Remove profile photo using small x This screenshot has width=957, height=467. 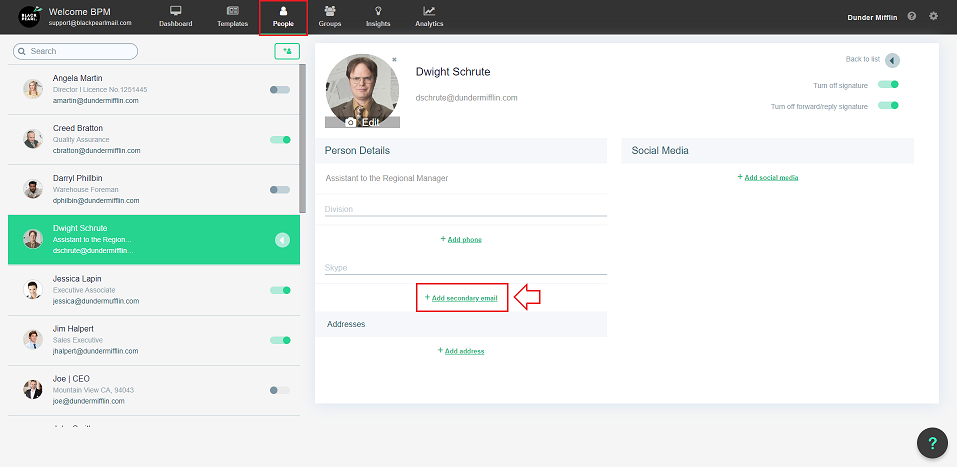click(x=394, y=60)
